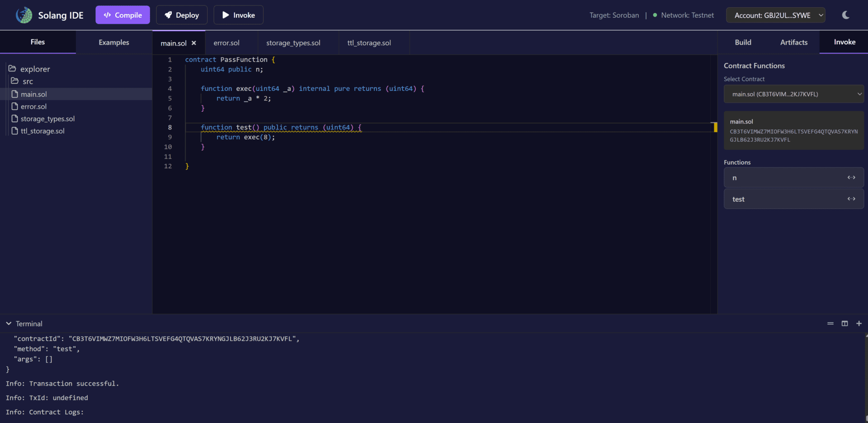Toggle dark mode with the moon icon
This screenshot has width=868, height=423.
click(x=845, y=15)
